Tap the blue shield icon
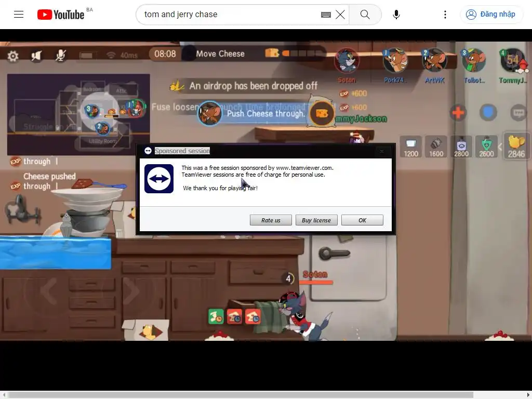This screenshot has width=532, height=399. 488,112
